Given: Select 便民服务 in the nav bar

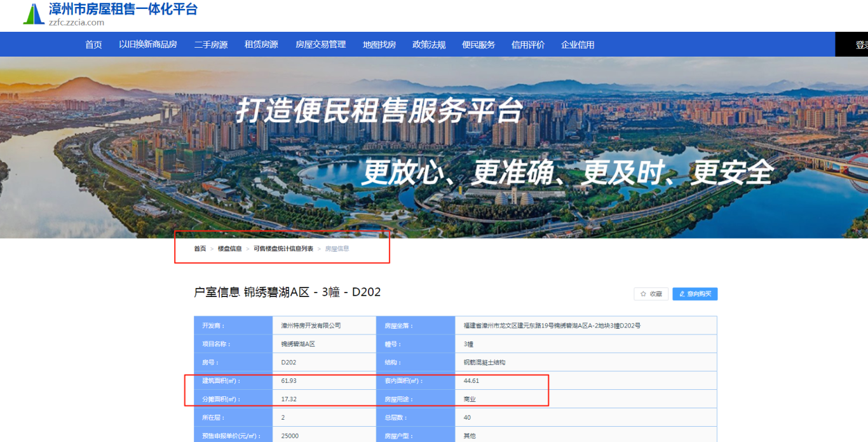Looking at the screenshot, I should point(478,45).
